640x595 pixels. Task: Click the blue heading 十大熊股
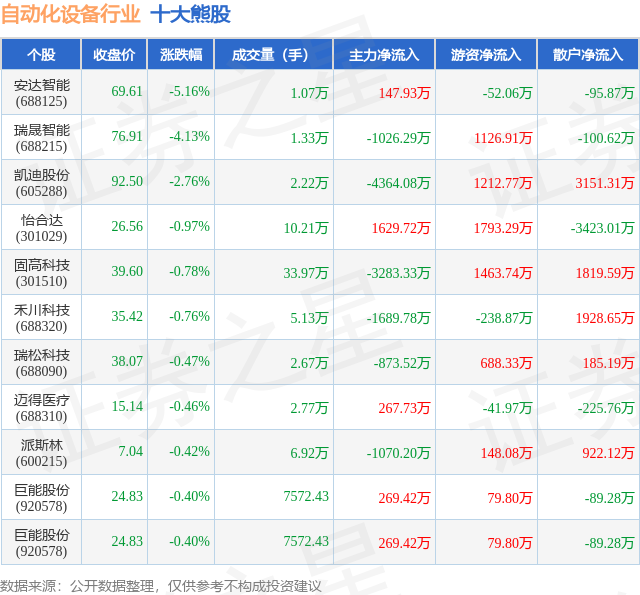(x=191, y=15)
